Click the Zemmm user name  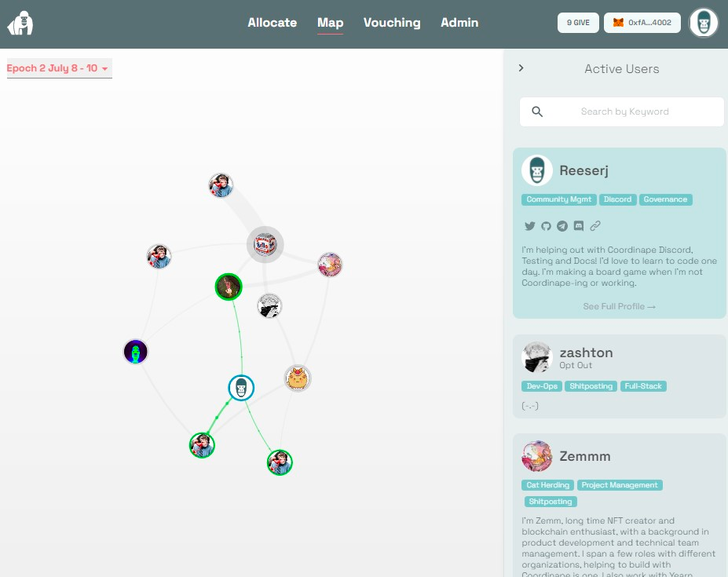tap(584, 456)
